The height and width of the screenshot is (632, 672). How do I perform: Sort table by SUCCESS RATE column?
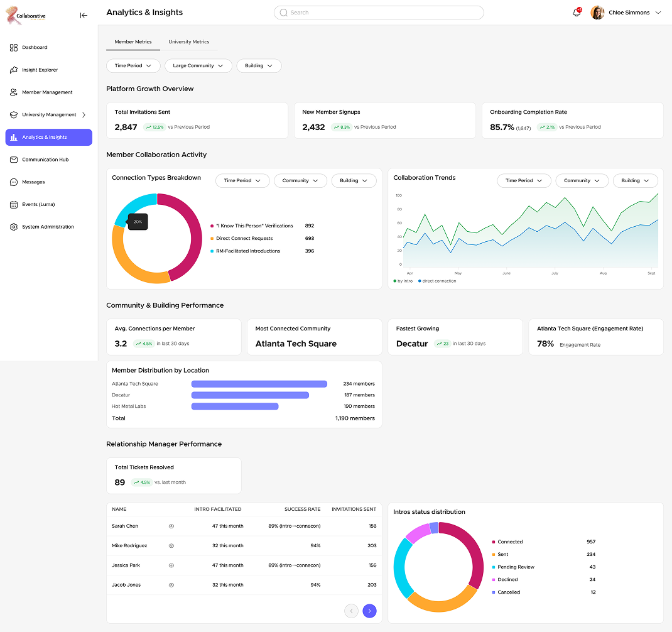303,509
